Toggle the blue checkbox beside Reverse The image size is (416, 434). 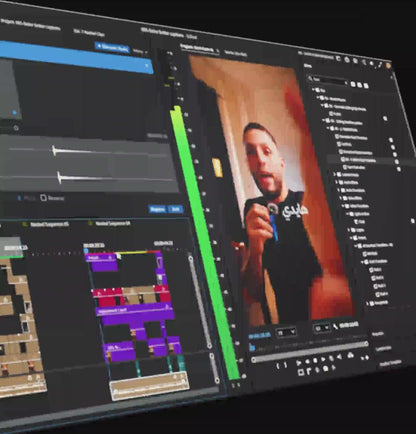point(19,198)
